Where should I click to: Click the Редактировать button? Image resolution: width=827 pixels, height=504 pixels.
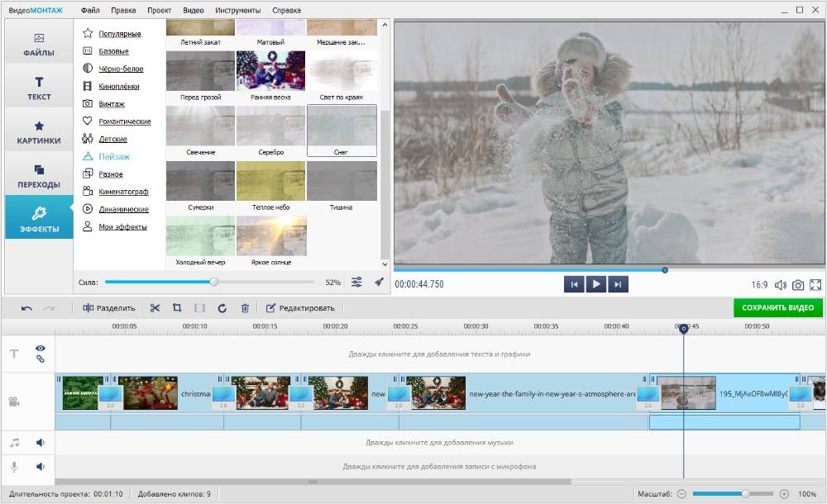(300, 308)
